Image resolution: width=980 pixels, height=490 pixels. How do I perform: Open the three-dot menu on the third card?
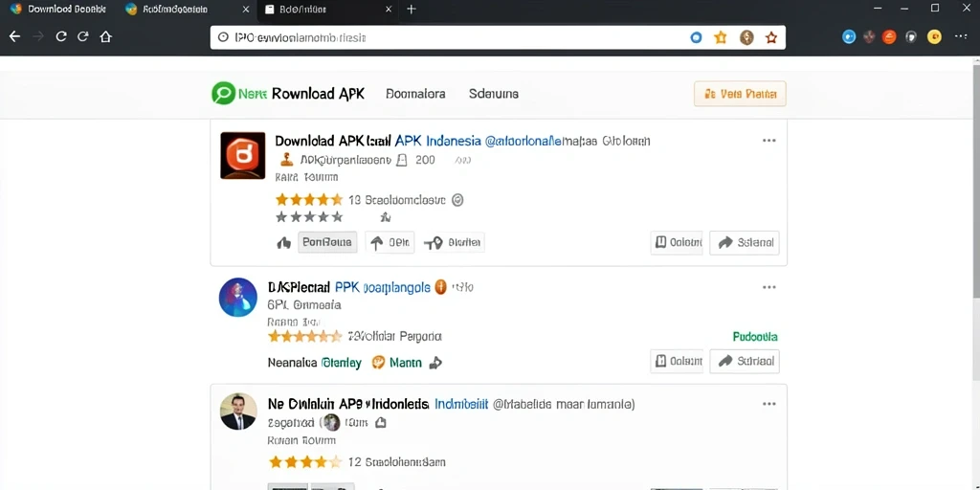768,405
